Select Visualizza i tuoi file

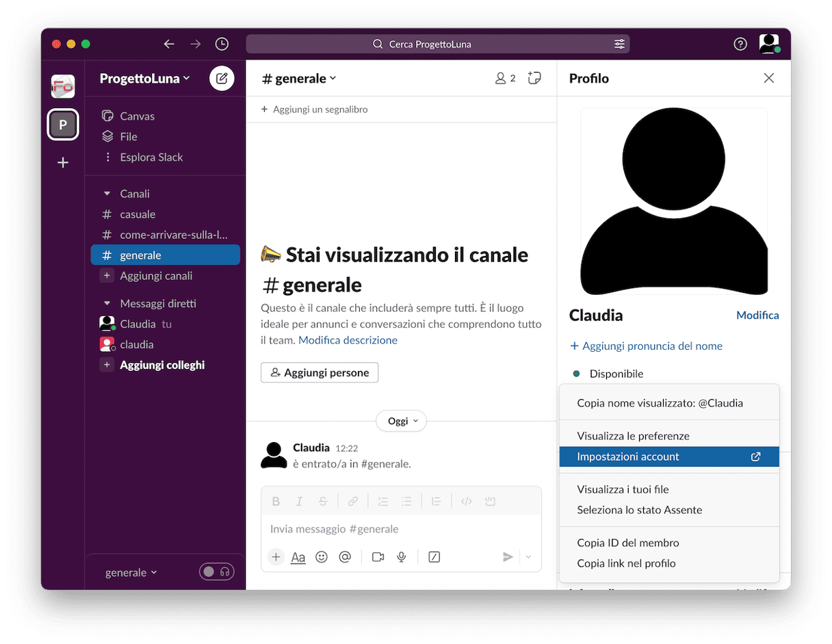coord(669,489)
